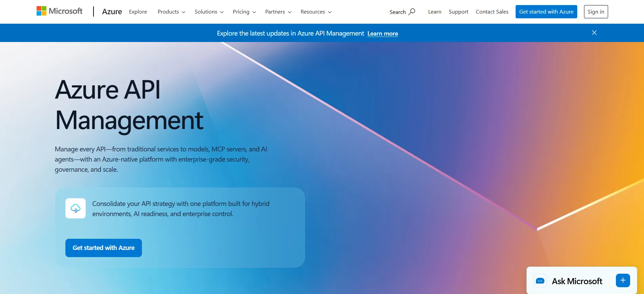
Task: Expand the Solutions dropdown
Action: click(209, 12)
